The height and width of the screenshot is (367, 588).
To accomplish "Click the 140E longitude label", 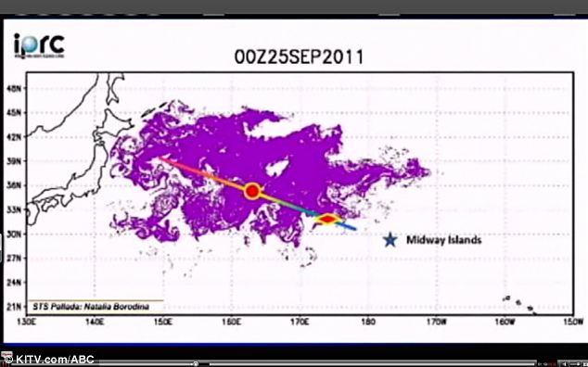I will click(x=95, y=322).
